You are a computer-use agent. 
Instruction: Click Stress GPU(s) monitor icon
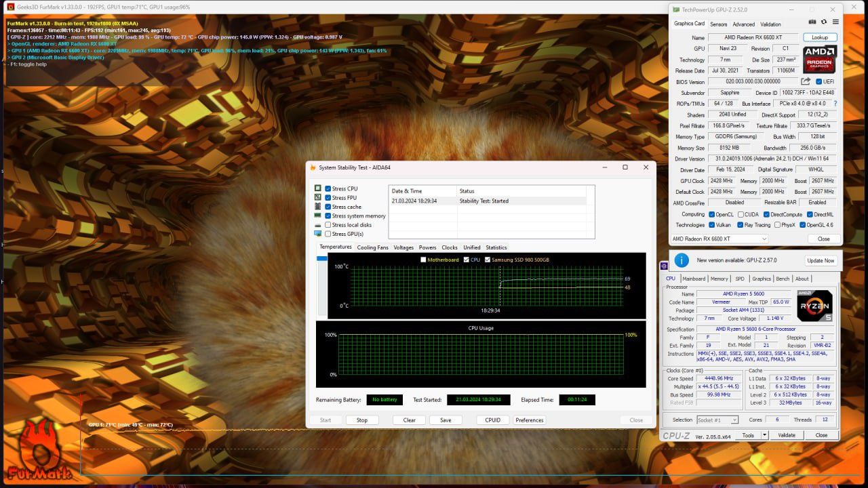point(318,234)
